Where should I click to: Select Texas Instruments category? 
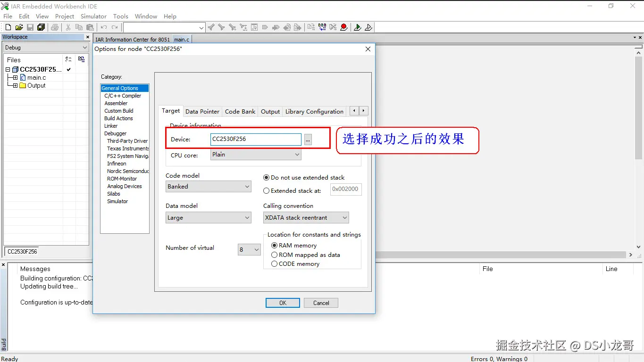127,148
